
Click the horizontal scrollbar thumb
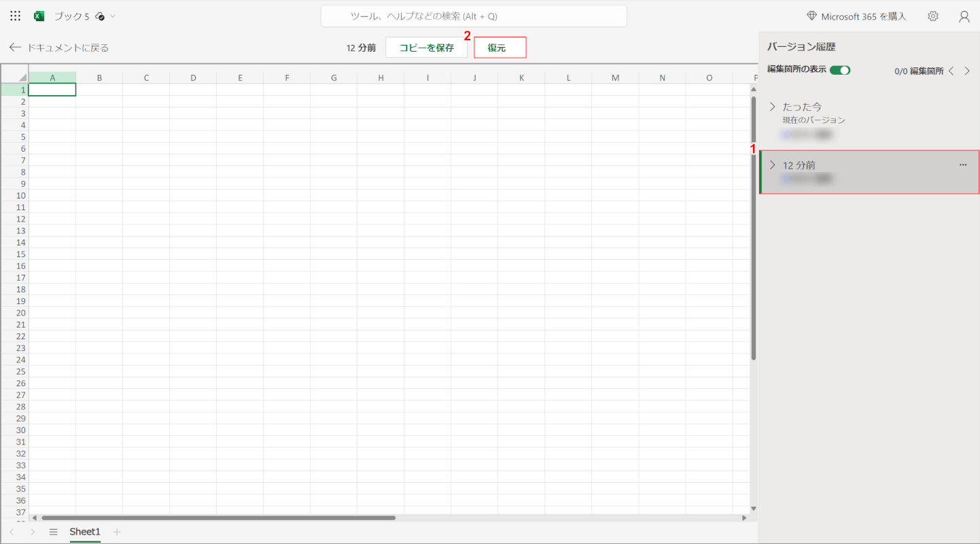pyautogui.click(x=218, y=517)
